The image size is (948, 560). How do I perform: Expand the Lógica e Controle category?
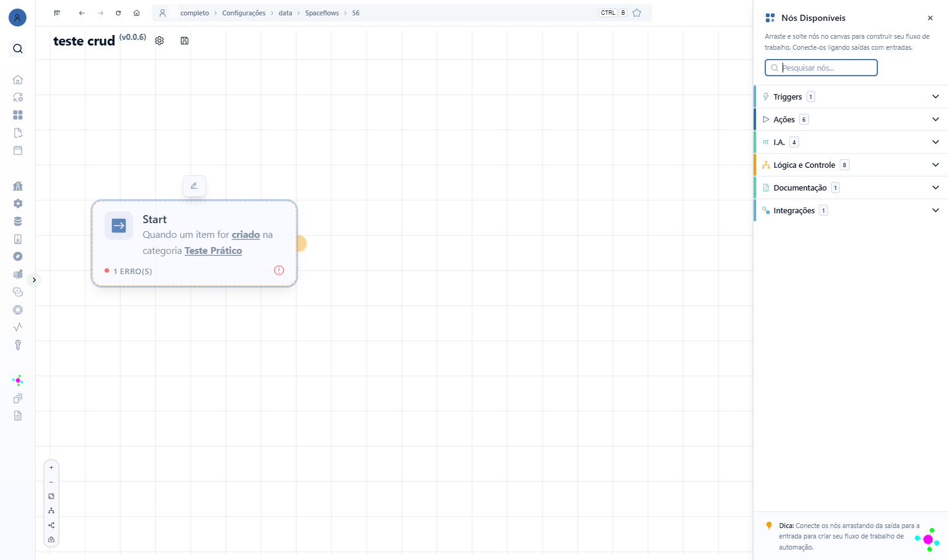[x=851, y=165]
